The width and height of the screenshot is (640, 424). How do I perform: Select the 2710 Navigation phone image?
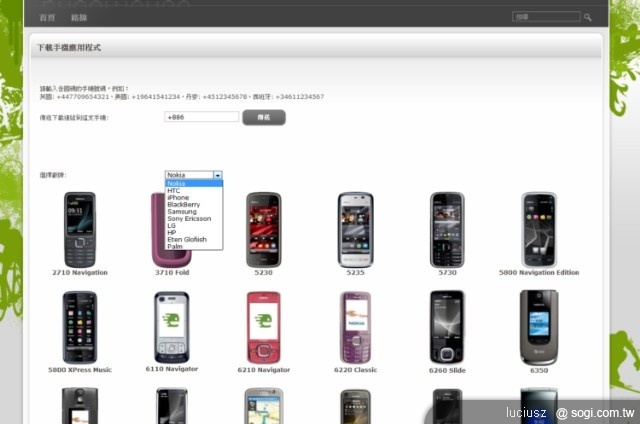(x=80, y=230)
